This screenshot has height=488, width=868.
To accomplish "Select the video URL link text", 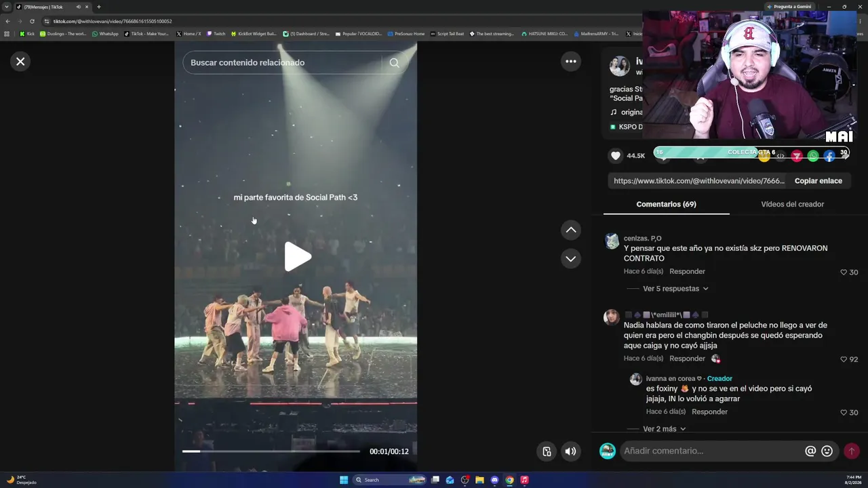I will (x=699, y=181).
